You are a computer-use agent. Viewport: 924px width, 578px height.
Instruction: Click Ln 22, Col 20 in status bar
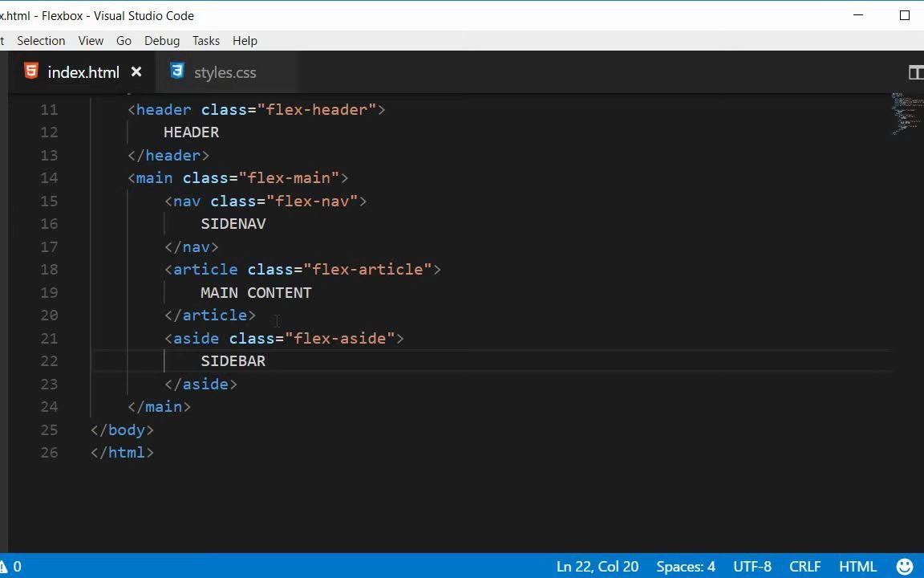(597, 567)
